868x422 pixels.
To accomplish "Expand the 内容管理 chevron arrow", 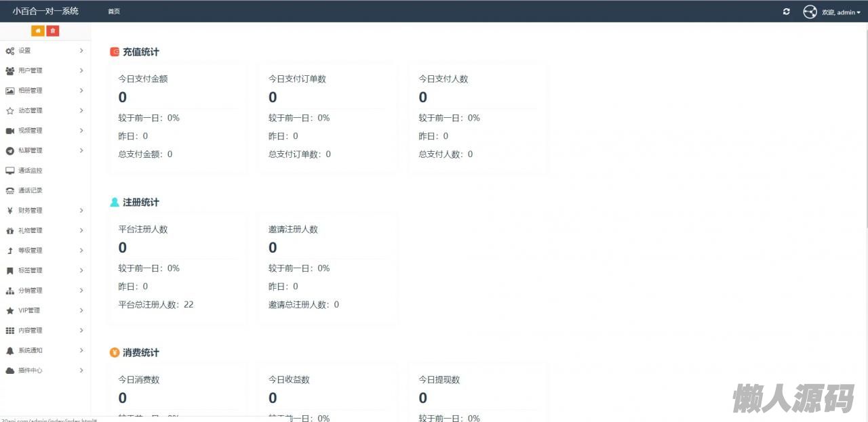I will pyautogui.click(x=81, y=331).
